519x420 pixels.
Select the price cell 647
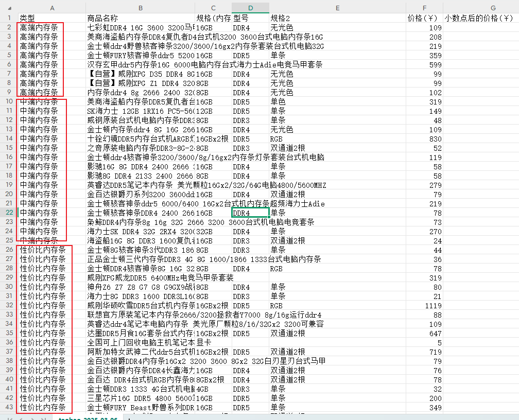point(424,334)
